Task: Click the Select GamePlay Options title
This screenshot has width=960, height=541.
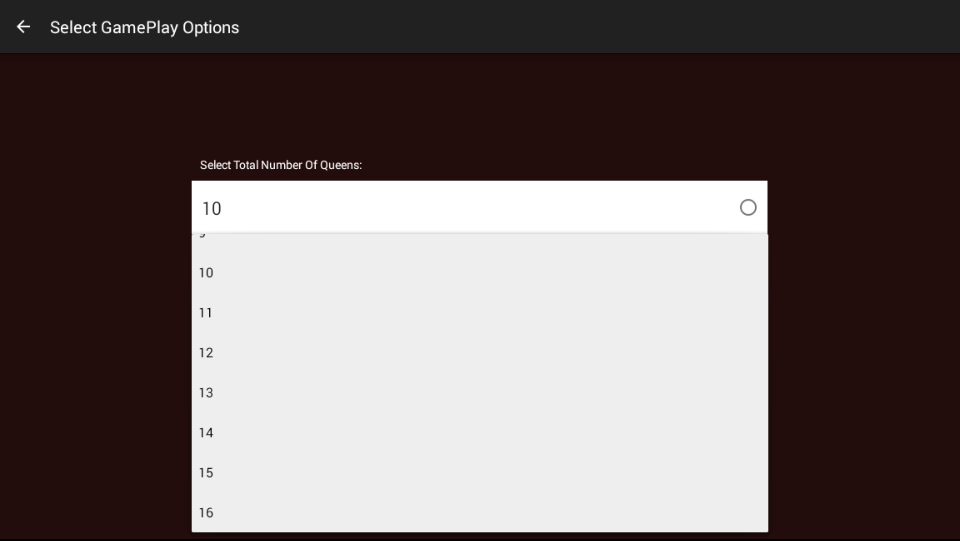Action: 144,27
